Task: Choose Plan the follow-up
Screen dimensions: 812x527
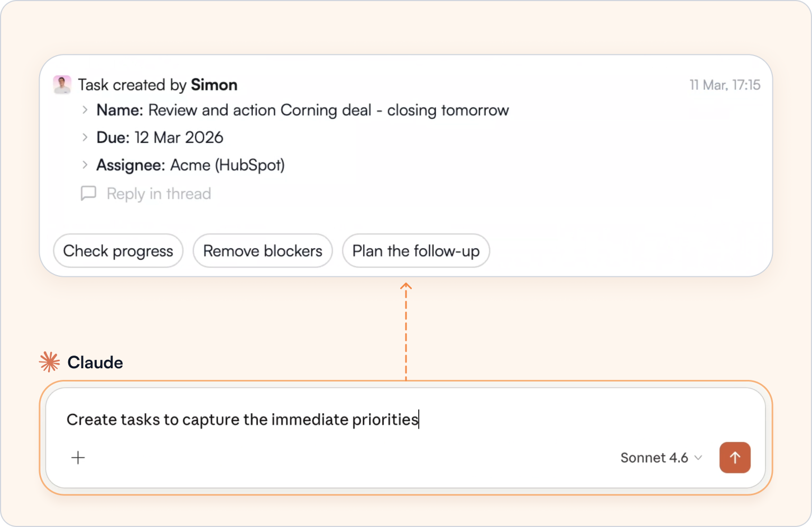Action: [416, 251]
